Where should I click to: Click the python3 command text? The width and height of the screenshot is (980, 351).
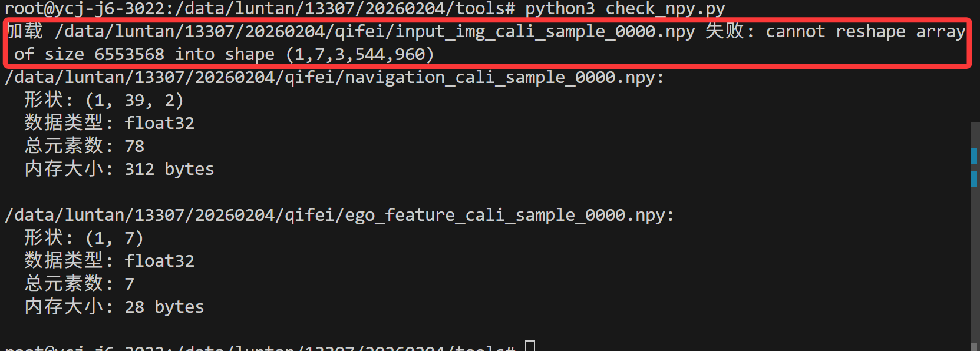point(559,8)
